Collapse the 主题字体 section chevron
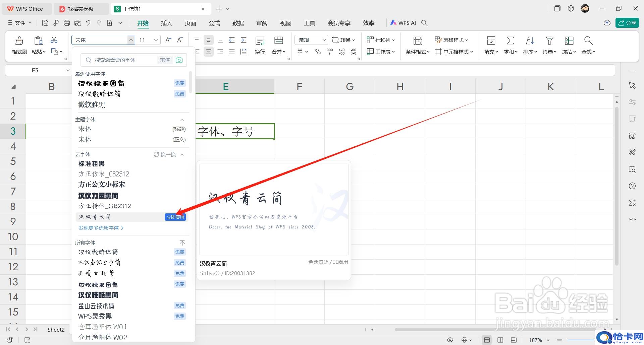 pos(182,120)
